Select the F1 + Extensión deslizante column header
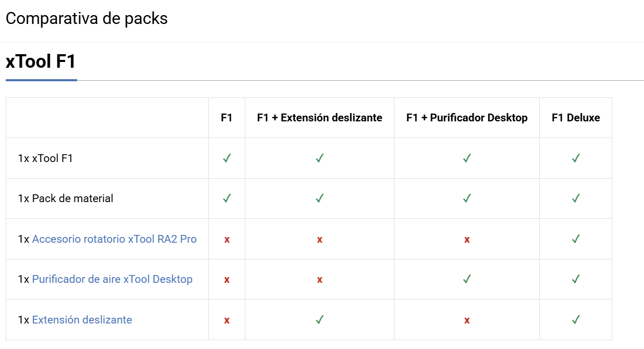 319,118
